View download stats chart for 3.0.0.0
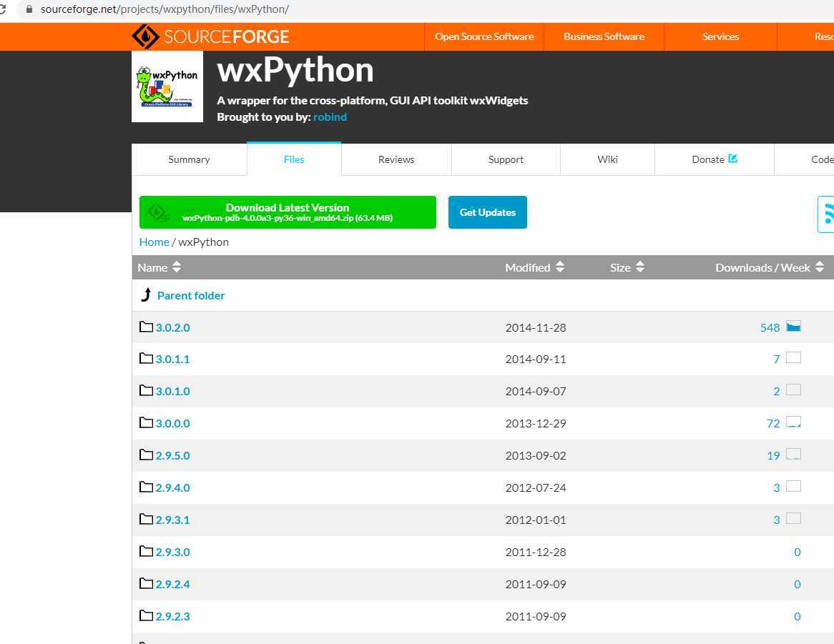Screen dimensions: 834x644 coord(793,422)
